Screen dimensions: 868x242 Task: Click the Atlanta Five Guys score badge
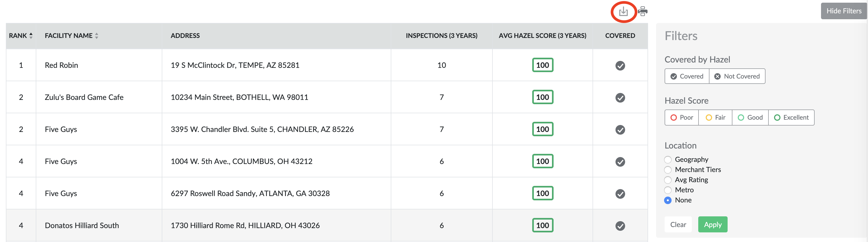click(542, 193)
